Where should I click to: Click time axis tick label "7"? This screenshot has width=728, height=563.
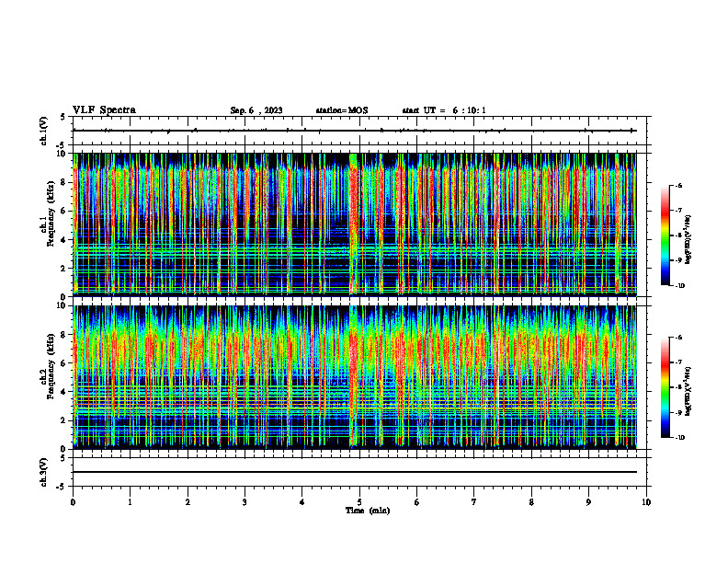(474, 502)
